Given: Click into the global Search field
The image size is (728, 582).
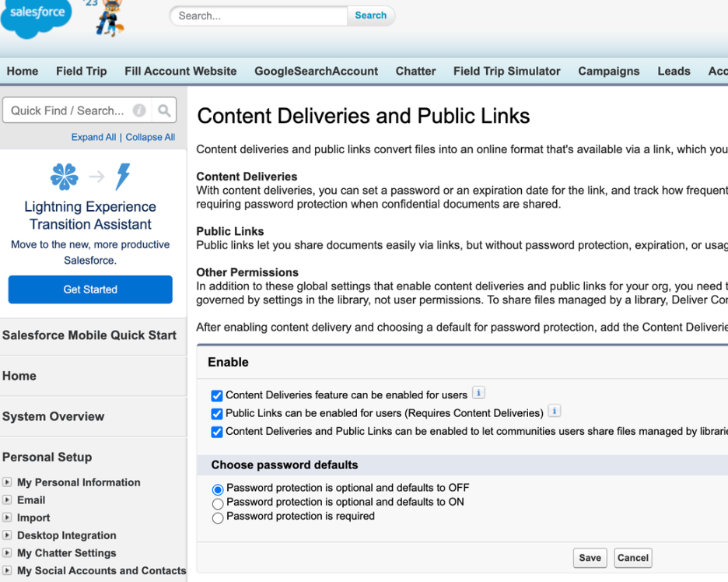Looking at the screenshot, I should [258, 16].
